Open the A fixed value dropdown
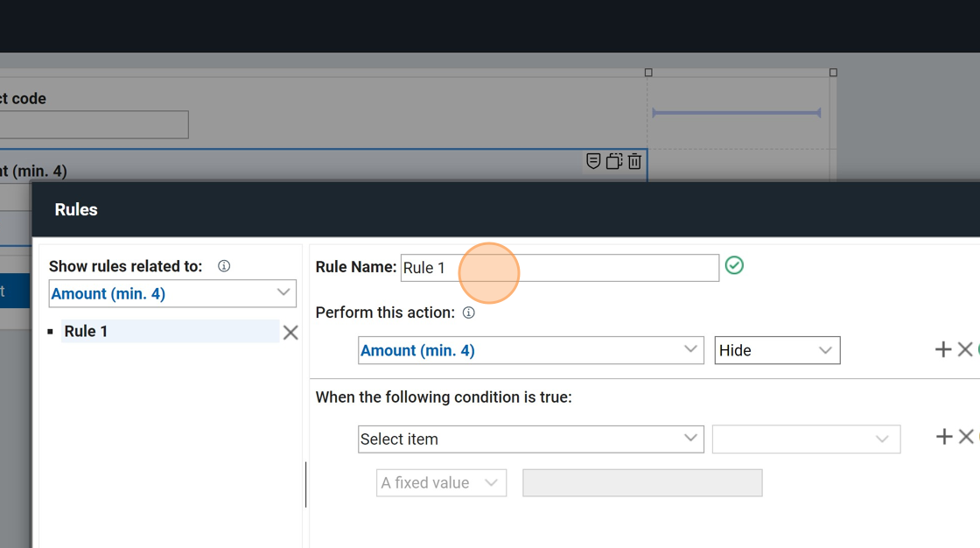 (441, 482)
